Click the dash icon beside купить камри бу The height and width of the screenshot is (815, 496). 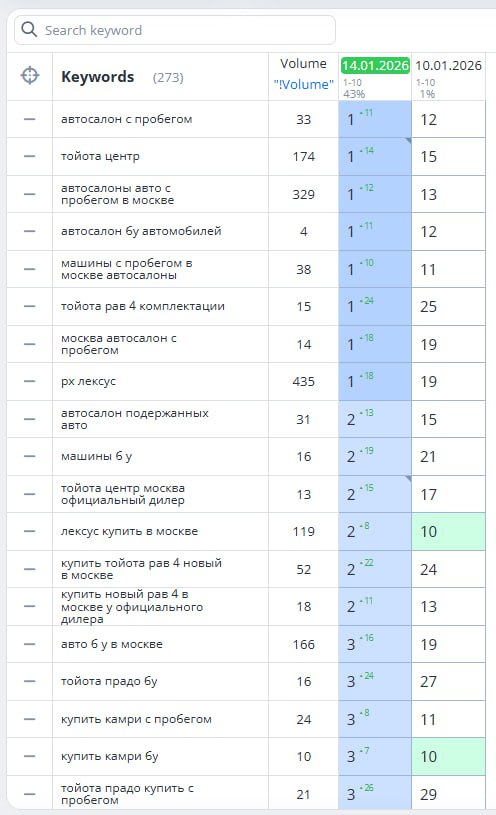tap(30, 756)
